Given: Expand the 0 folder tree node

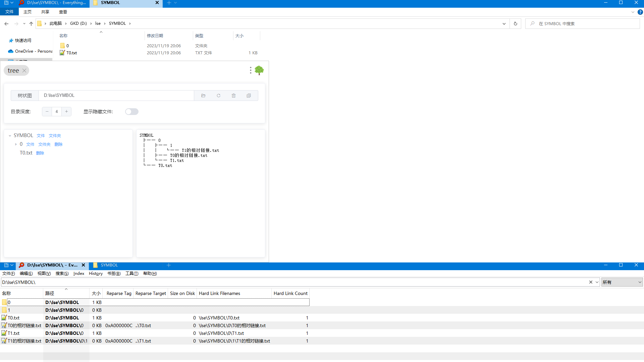Looking at the screenshot, I should point(16,144).
